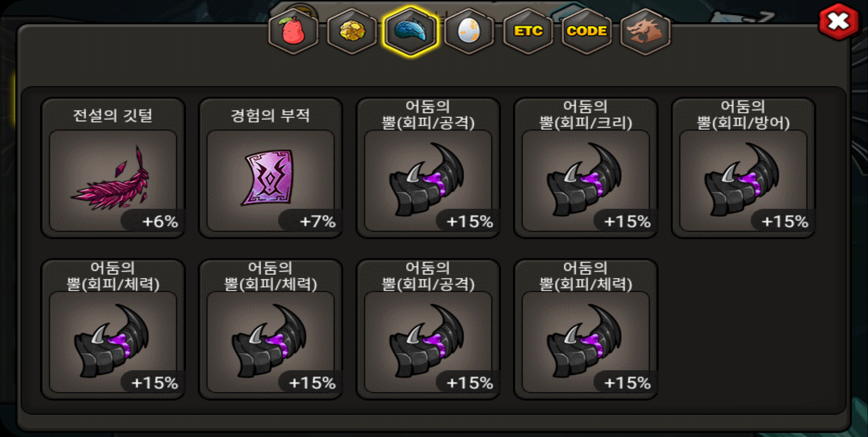Pick top-row 어둠의 뿔(회피/공격) horn
Viewport: 868px width, 437px height.
[428, 168]
